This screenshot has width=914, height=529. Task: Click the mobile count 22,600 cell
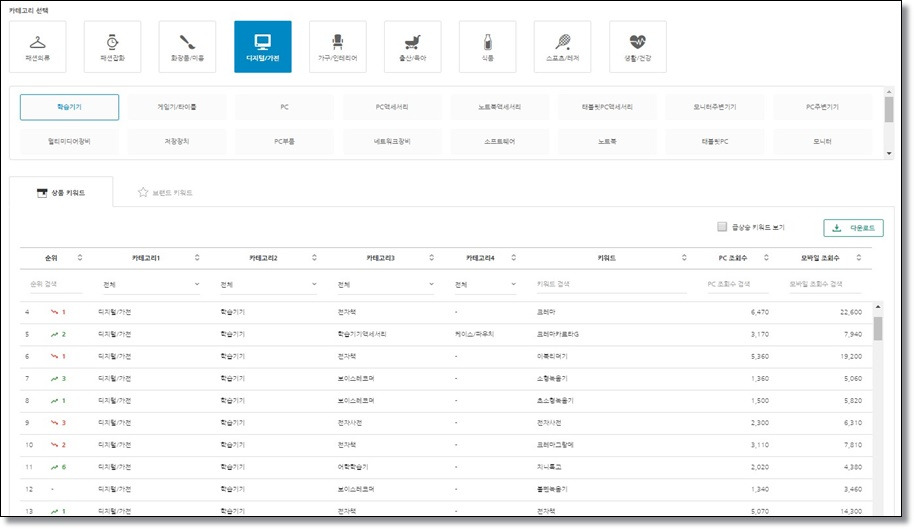[851, 312]
